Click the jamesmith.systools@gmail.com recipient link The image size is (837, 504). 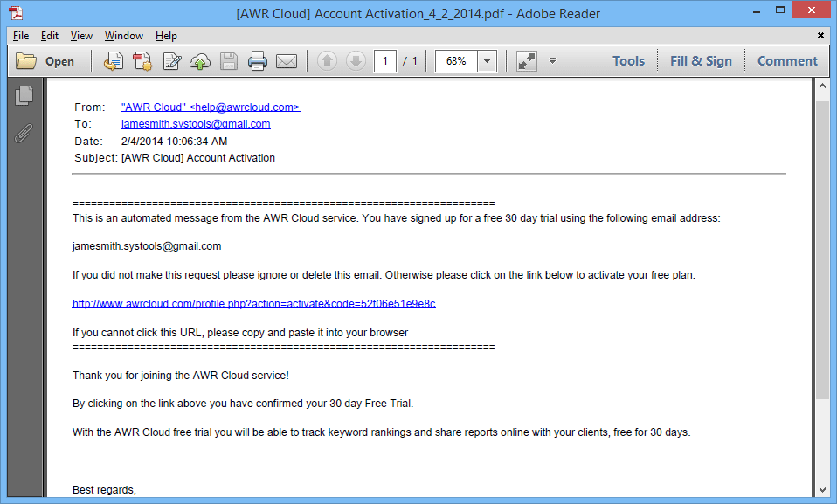pos(196,124)
